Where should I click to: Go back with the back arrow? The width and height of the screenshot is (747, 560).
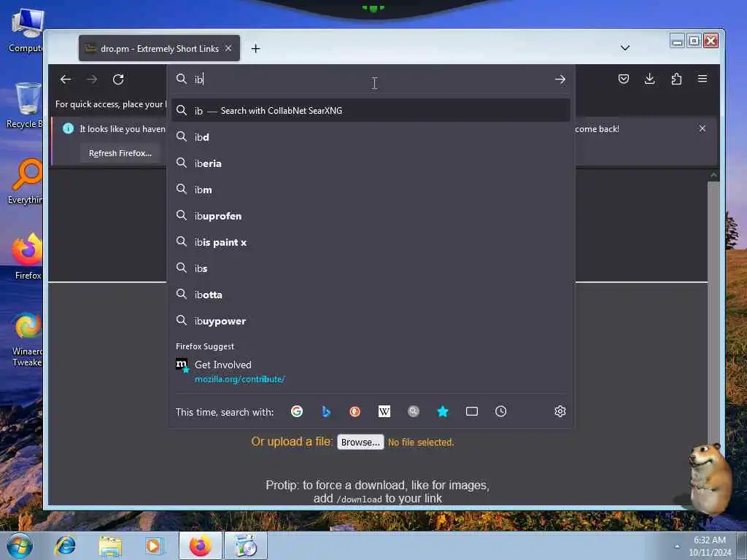pos(66,79)
